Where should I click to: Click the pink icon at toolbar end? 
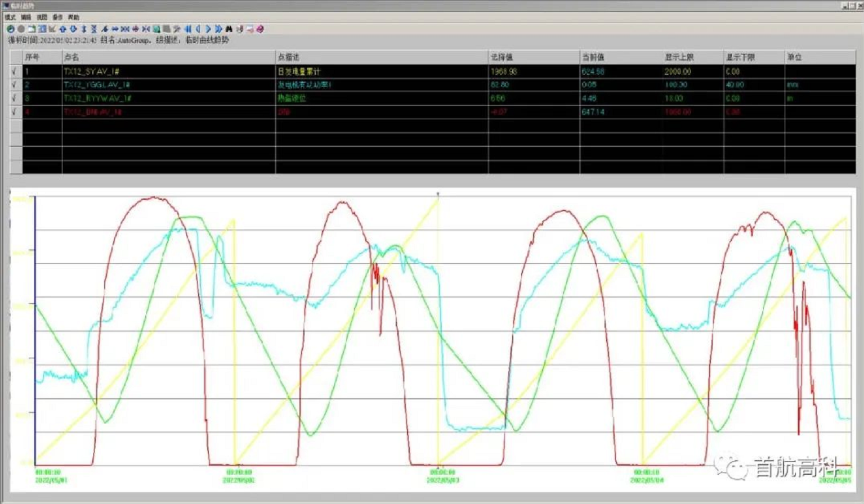260,29
